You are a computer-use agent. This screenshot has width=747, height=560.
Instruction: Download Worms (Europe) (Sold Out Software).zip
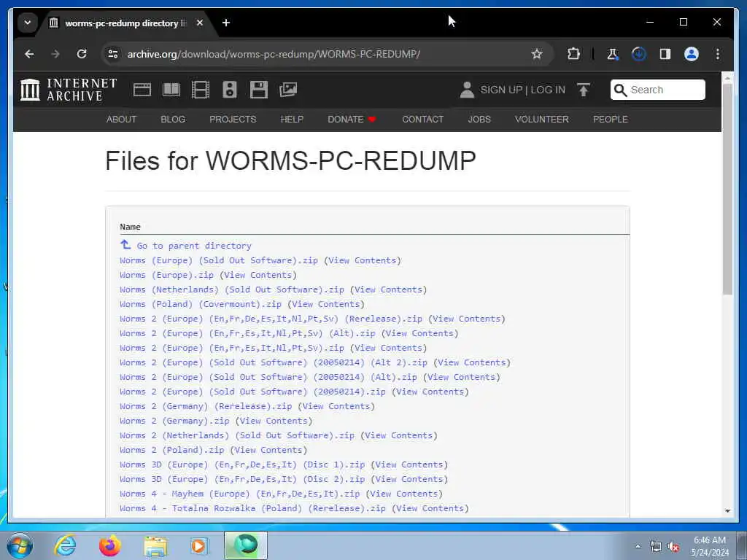point(219,260)
